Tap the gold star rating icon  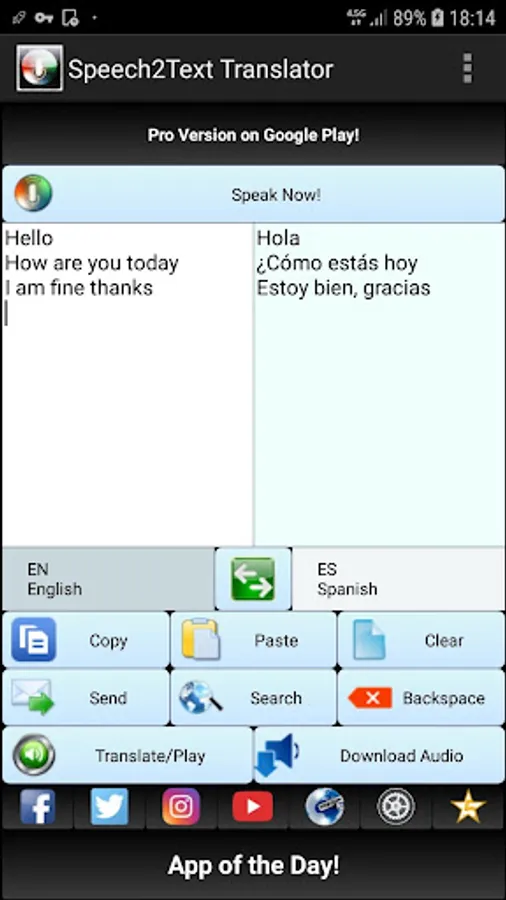(x=468, y=806)
